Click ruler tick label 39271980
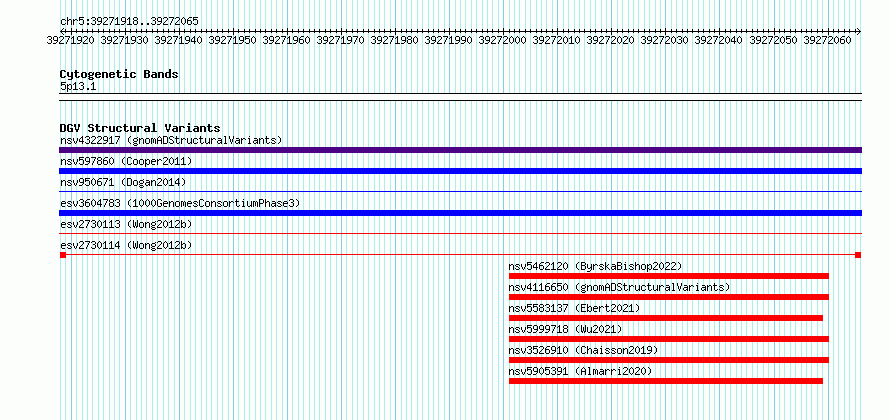Viewport: 890px width, 420px height. click(394, 40)
